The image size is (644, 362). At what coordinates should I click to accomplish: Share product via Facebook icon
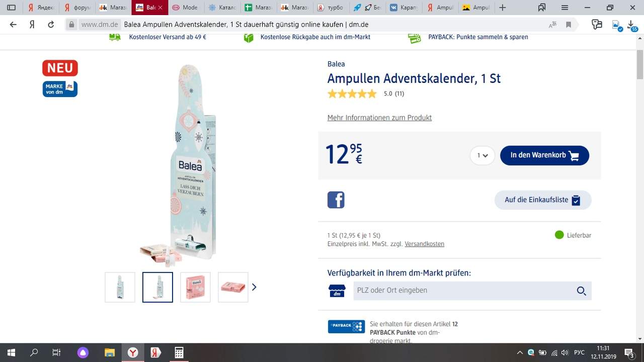[336, 200]
